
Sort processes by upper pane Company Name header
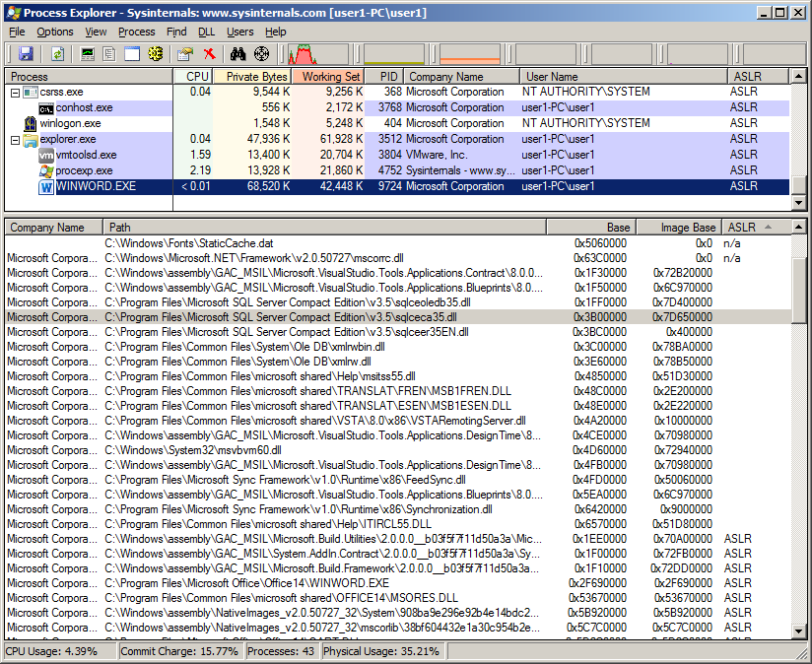461,77
